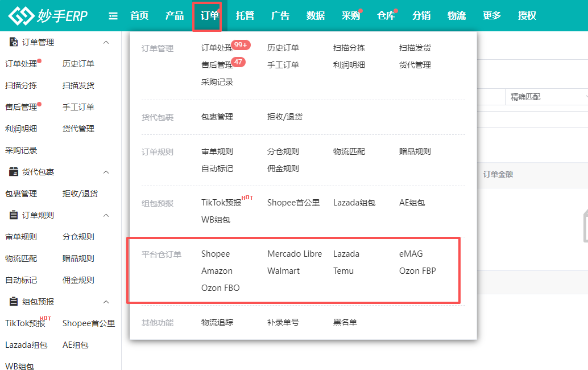The image size is (588, 370).
Task: Open Shopee platform warehouse orders
Action: coord(216,254)
